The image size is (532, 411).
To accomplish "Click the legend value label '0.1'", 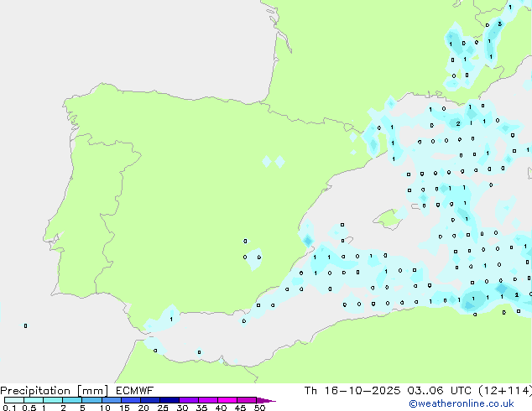I will pyautogui.click(x=9, y=408).
